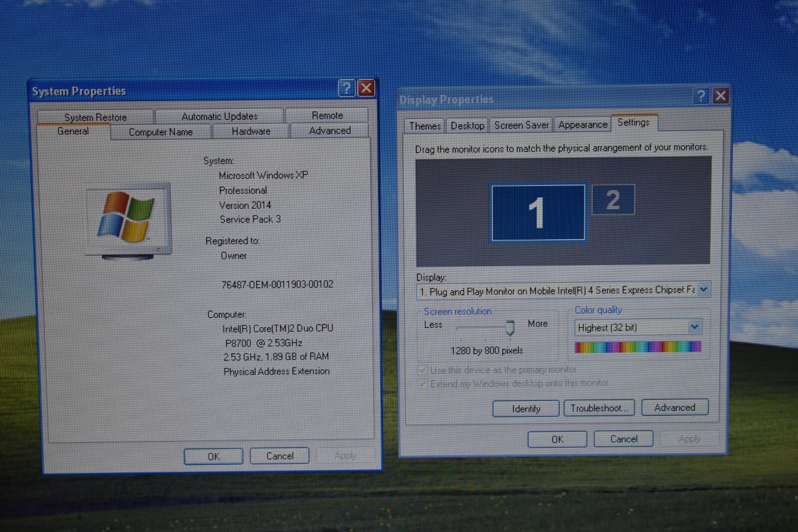Viewport: 798px width, 532px height.
Task: Click the help question mark in Display Properties
Action: pyautogui.click(x=701, y=96)
